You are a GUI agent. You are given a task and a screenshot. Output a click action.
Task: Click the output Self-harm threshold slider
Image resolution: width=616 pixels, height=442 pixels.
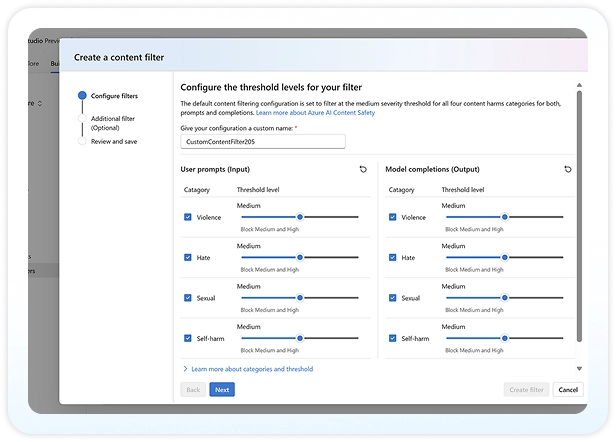(504, 338)
